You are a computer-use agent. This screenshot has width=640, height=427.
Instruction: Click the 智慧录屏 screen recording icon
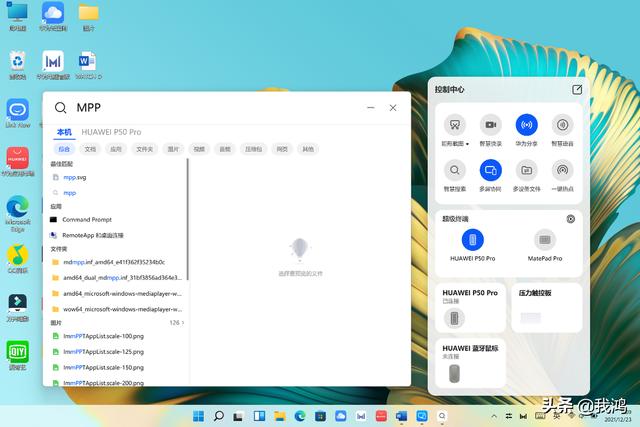489,125
